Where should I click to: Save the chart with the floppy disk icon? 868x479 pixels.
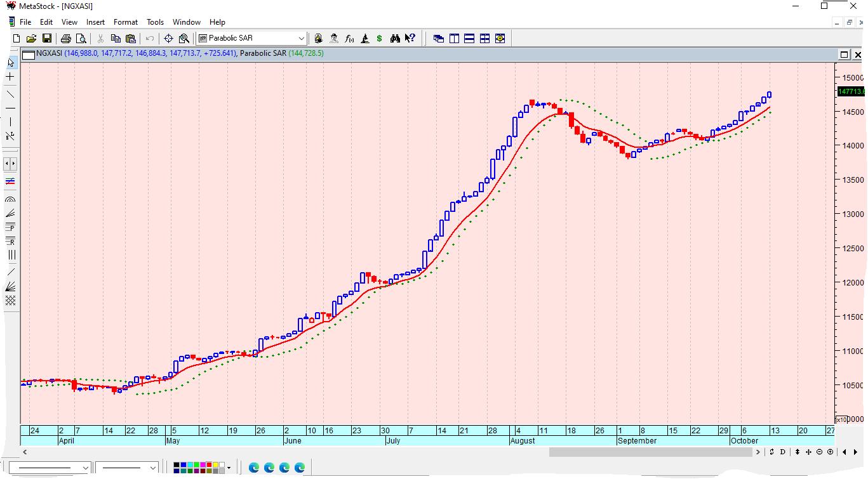46,39
